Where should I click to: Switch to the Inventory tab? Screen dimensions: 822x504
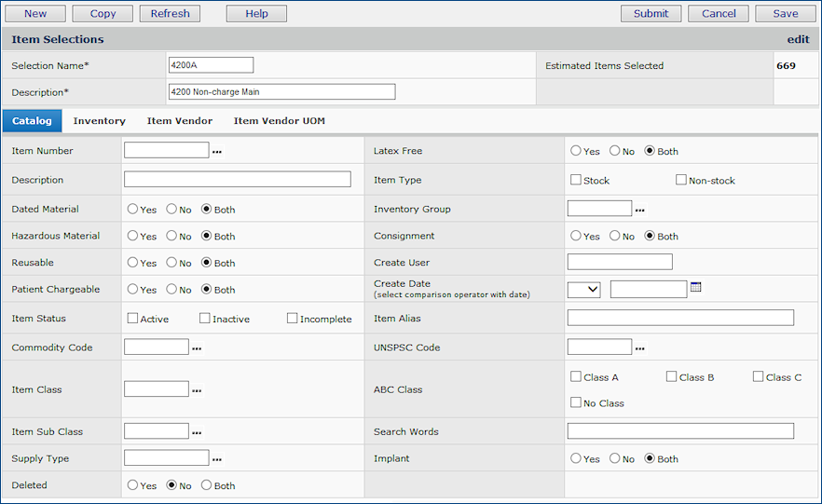(x=99, y=121)
